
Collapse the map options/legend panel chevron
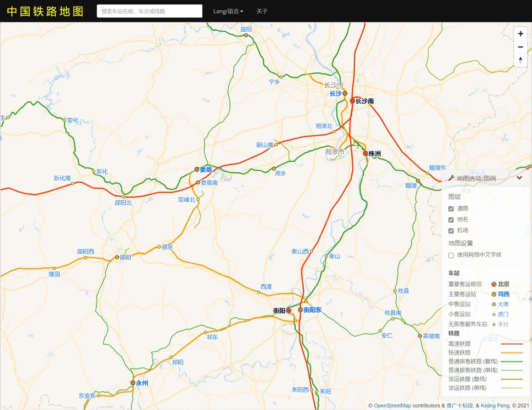pos(519,178)
